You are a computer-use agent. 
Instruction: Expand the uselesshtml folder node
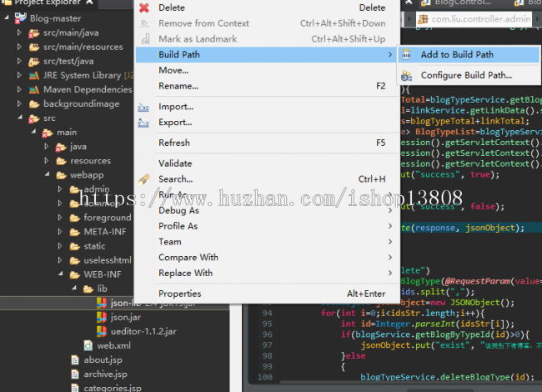pos(60,260)
